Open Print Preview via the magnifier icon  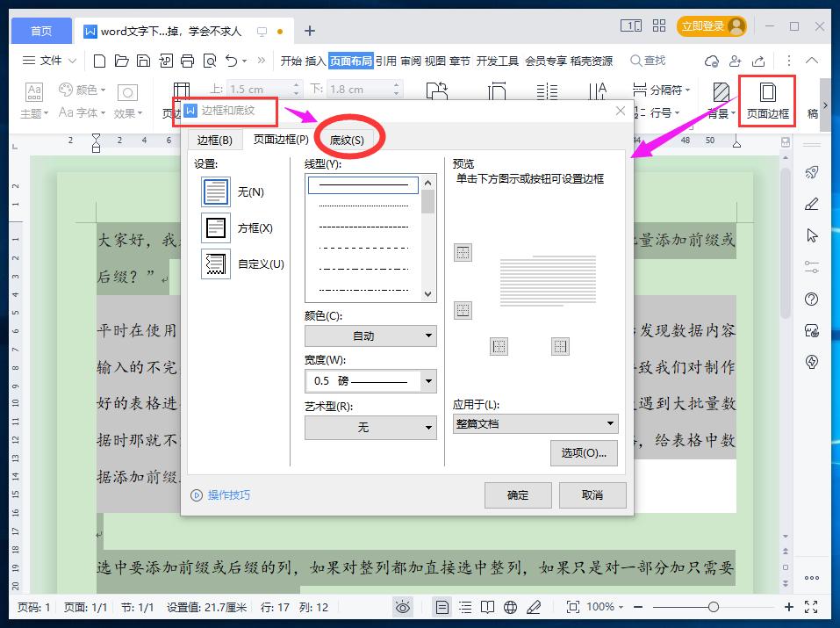211,61
